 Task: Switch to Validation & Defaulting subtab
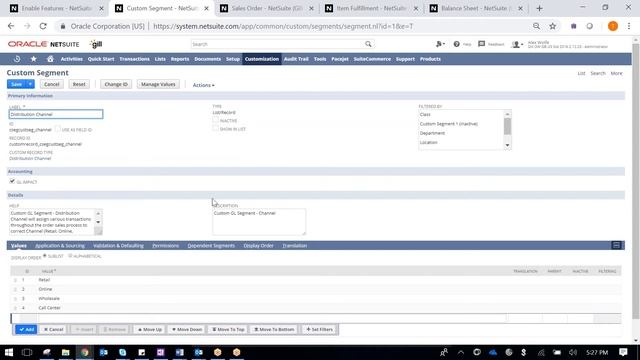[x=118, y=246]
